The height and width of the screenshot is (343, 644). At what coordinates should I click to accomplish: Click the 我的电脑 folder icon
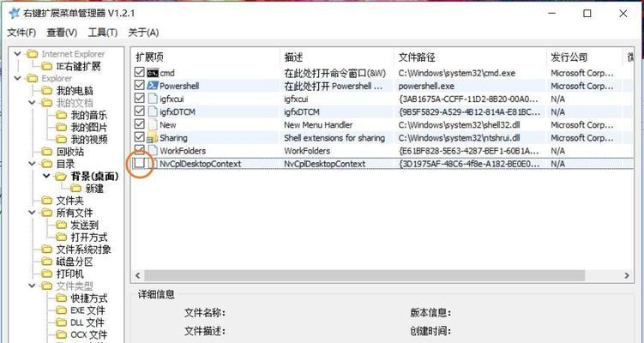click(x=47, y=90)
